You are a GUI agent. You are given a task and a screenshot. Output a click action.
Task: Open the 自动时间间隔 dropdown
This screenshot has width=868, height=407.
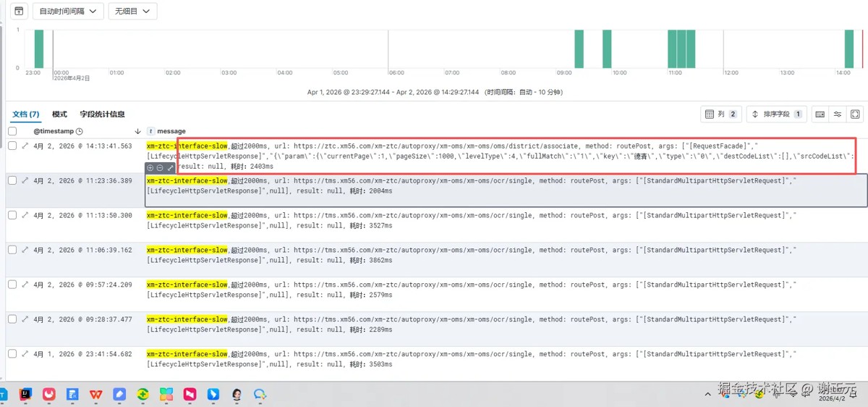pos(68,11)
